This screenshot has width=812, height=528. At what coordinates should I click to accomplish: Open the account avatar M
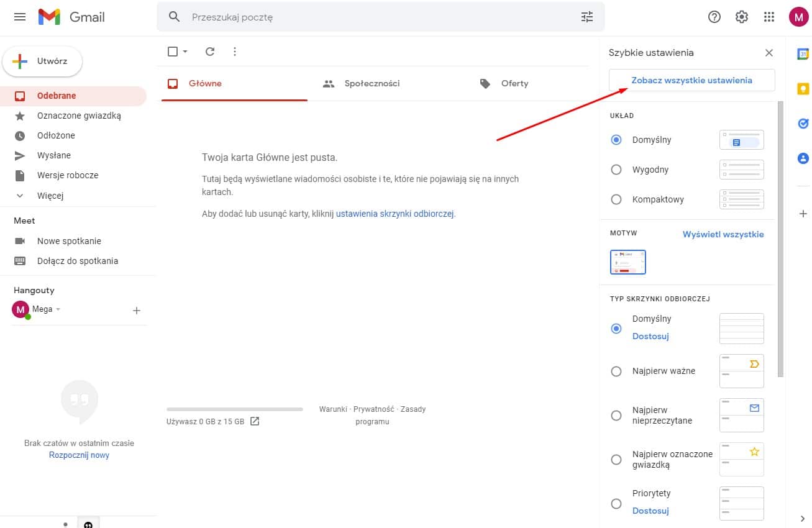click(798, 17)
